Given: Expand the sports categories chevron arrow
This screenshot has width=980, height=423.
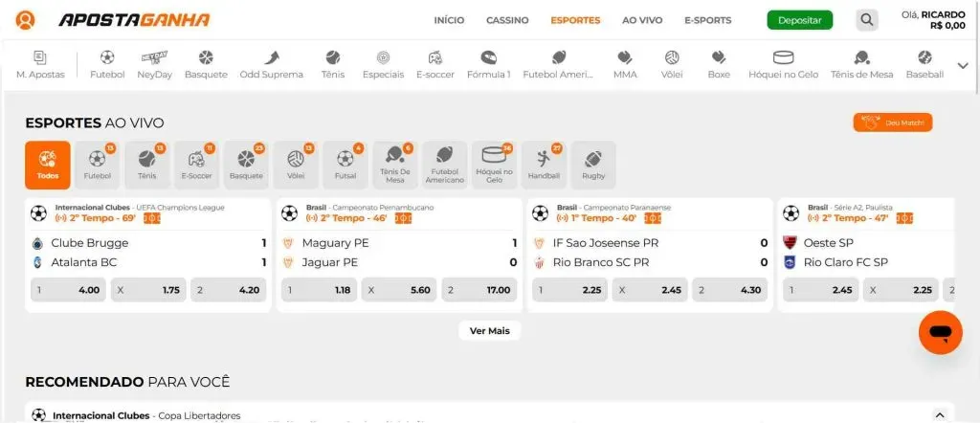Looking at the screenshot, I should tap(963, 65).
